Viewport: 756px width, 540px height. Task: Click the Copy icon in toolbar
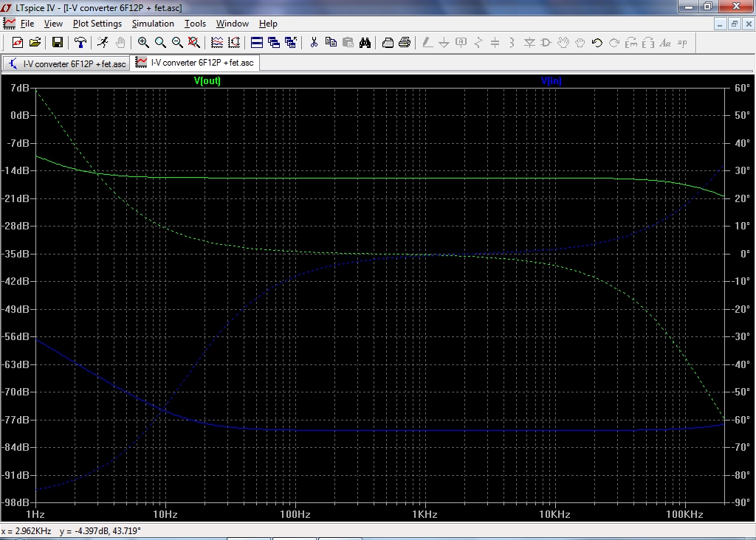[331, 43]
